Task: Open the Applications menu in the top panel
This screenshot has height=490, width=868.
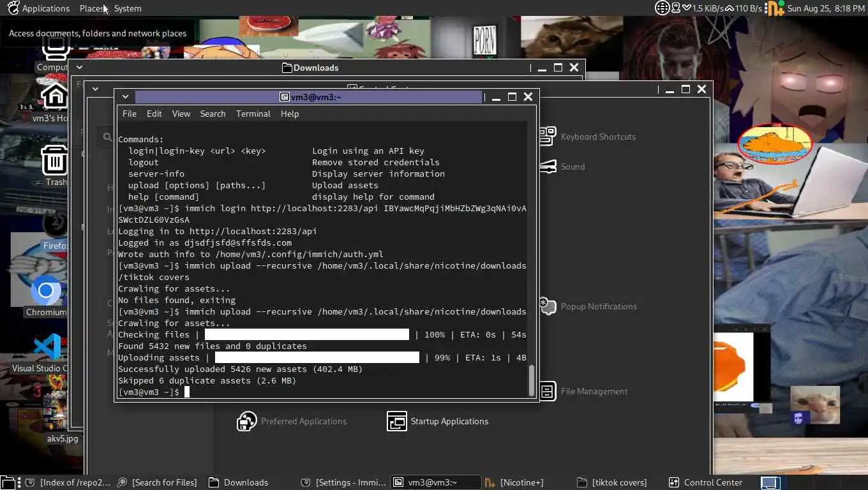Action: 45,8
